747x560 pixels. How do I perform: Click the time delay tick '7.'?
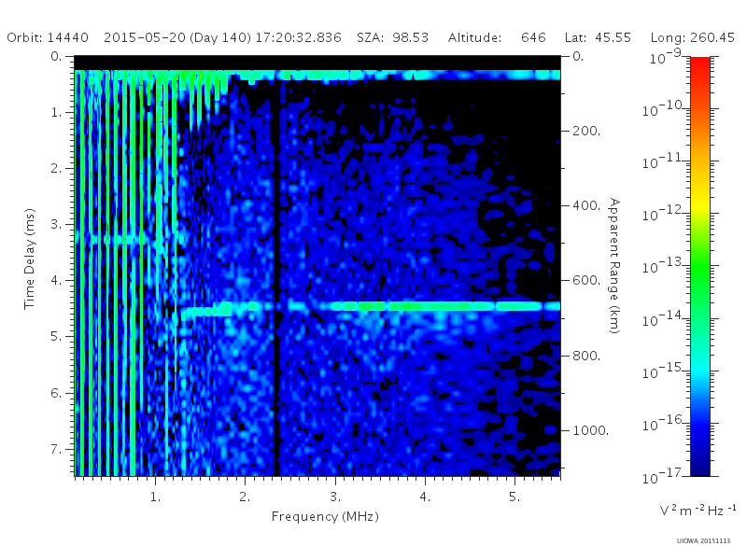[57, 449]
